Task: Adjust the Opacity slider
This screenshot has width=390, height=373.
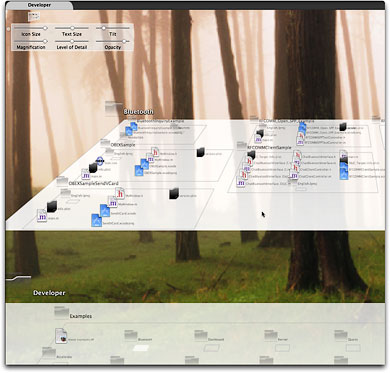Action: point(113,41)
